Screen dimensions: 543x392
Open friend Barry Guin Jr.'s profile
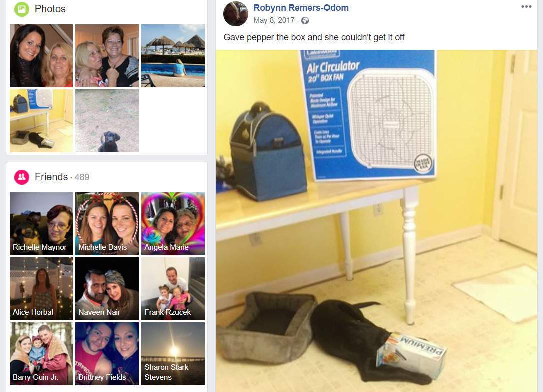(x=41, y=354)
